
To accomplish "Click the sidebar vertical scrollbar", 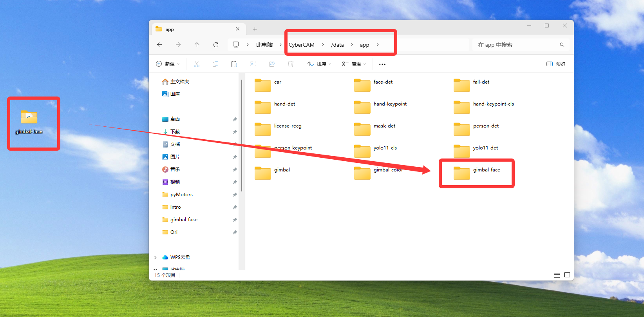I will click(242, 135).
